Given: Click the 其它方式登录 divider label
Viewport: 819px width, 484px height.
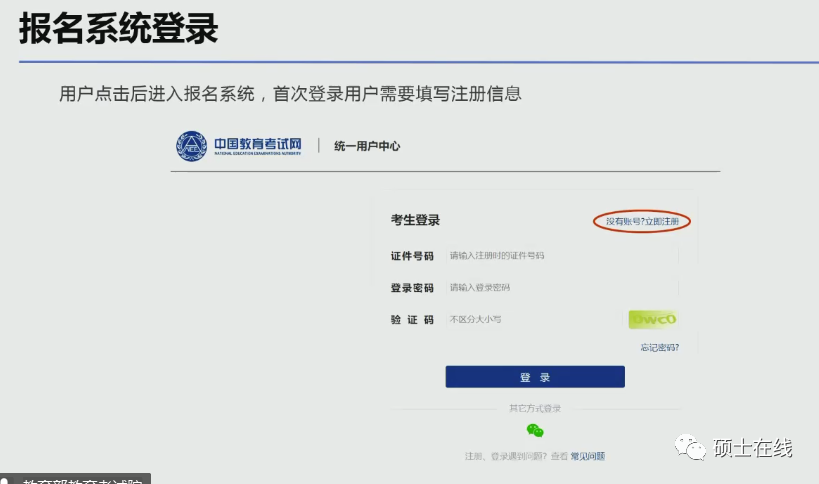Looking at the screenshot, I should click(535, 408).
